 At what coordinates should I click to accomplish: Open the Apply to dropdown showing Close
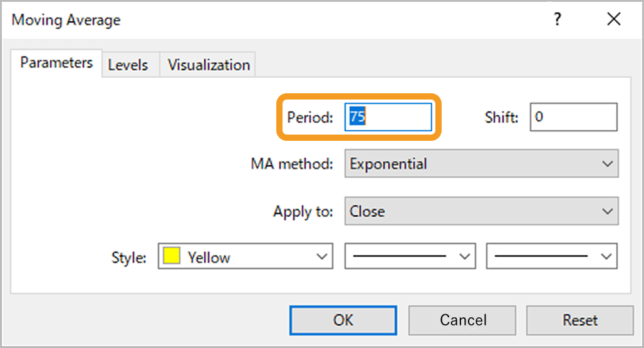point(481,212)
